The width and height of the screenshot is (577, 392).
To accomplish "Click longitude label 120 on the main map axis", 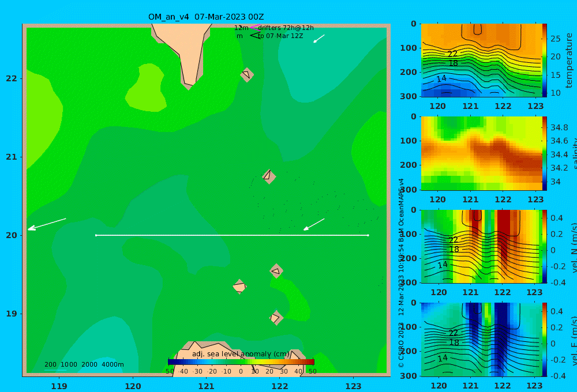I will tap(133, 386).
